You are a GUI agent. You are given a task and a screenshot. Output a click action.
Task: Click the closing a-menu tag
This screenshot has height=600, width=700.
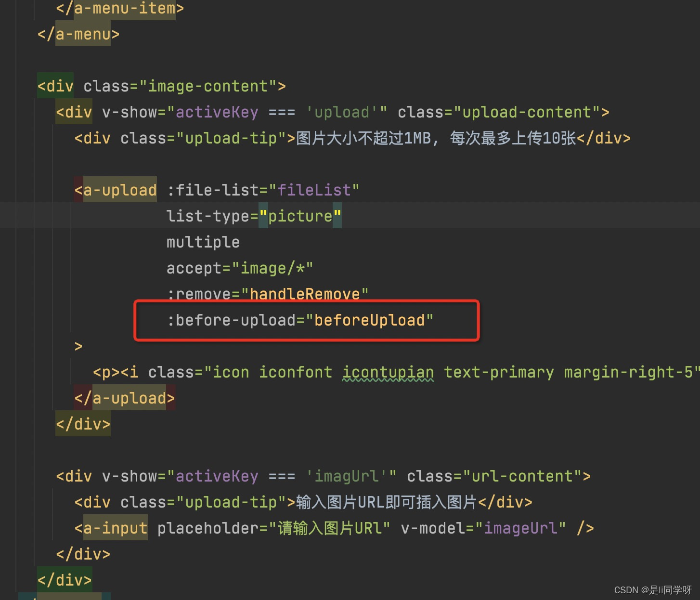(78, 34)
